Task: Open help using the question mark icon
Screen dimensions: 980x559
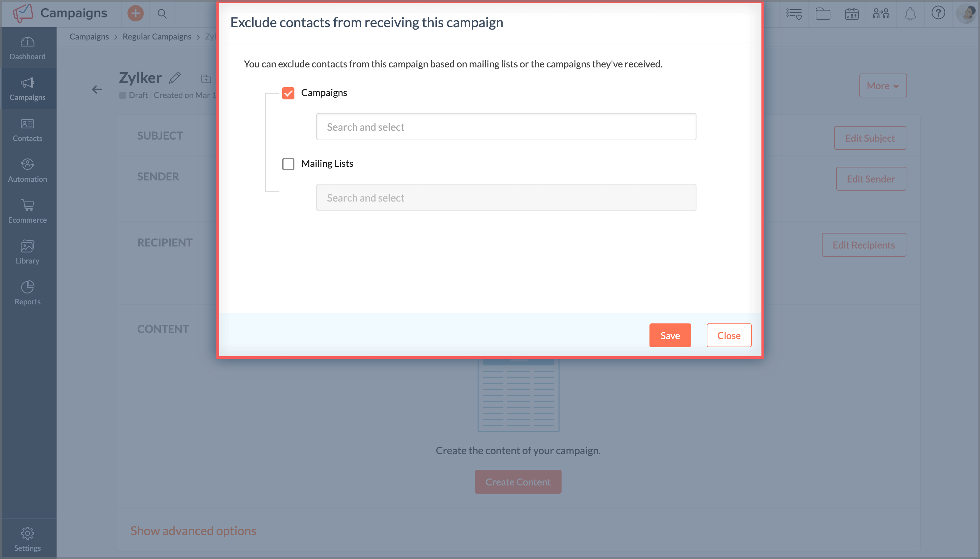Action: coord(938,13)
